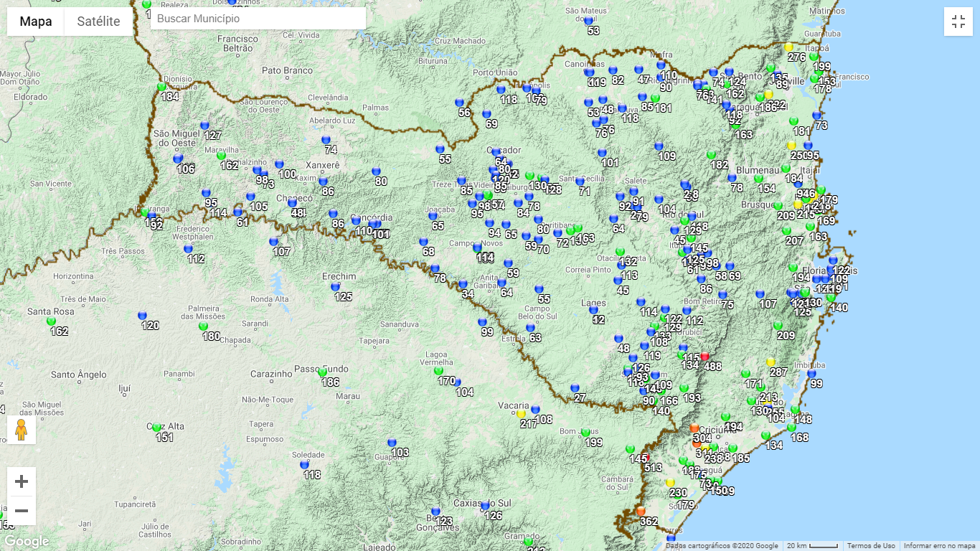Zoom in with the plus button
The height and width of the screenshot is (551, 980).
pos(22,481)
